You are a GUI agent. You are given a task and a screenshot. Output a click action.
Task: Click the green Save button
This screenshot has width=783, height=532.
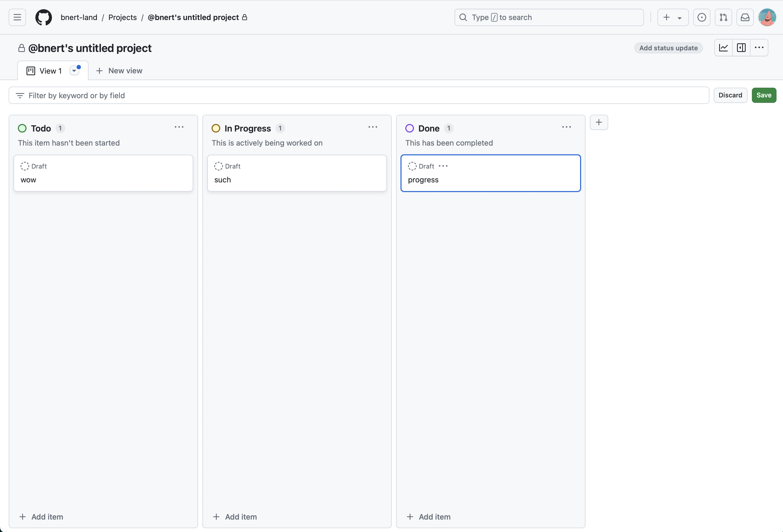764,95
